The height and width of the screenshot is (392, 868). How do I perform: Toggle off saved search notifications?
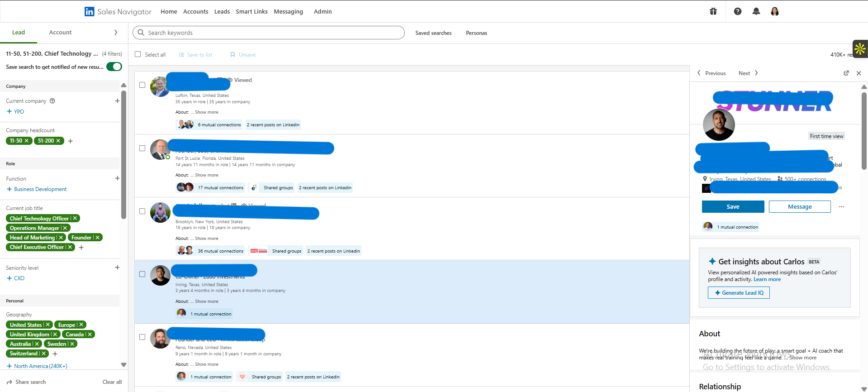point(114,67)
